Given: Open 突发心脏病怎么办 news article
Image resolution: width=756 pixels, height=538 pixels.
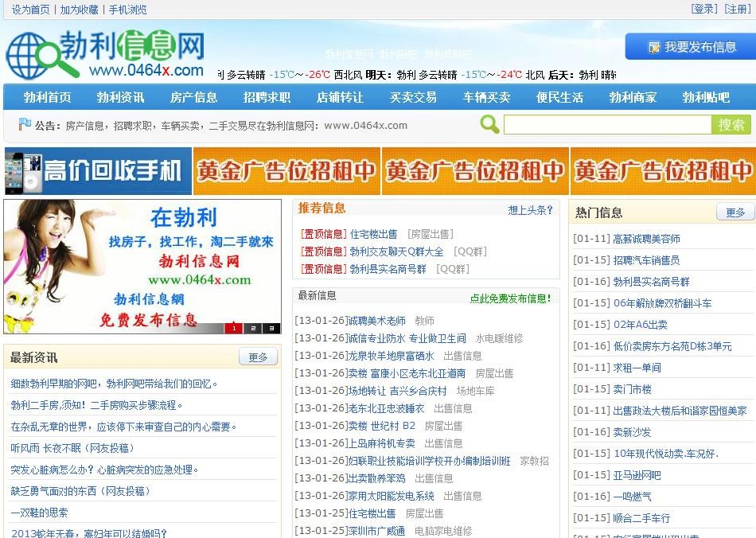Looking at the screenshot, I should click(104, 470).
